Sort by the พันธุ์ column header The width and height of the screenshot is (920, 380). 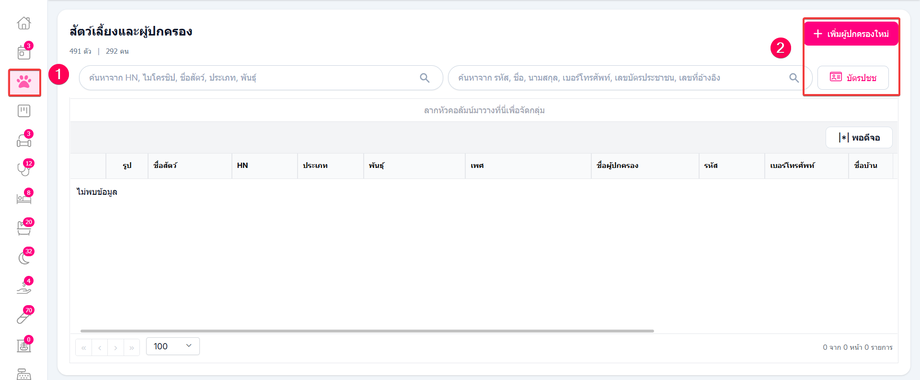point(413,166)
